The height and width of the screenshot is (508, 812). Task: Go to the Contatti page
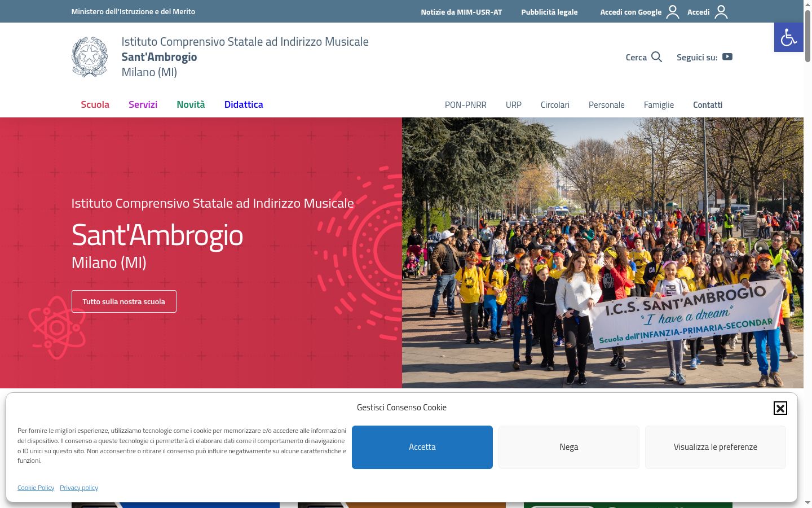click(708, 105)
